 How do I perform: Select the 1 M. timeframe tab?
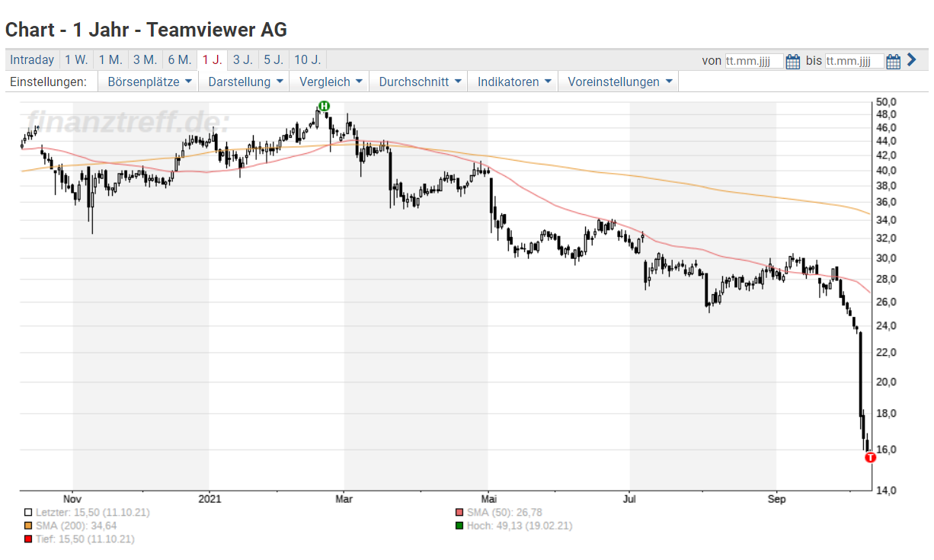(110, 59)
